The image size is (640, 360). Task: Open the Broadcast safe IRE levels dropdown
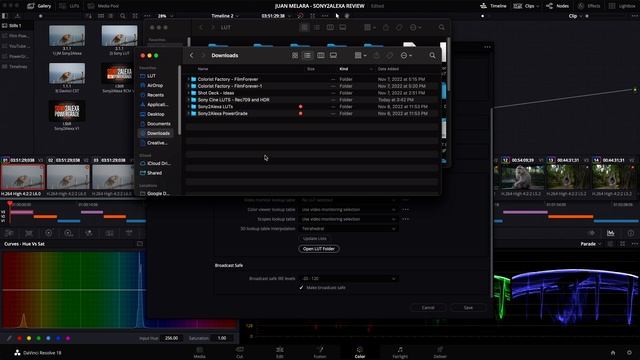[x=349, y=278]
